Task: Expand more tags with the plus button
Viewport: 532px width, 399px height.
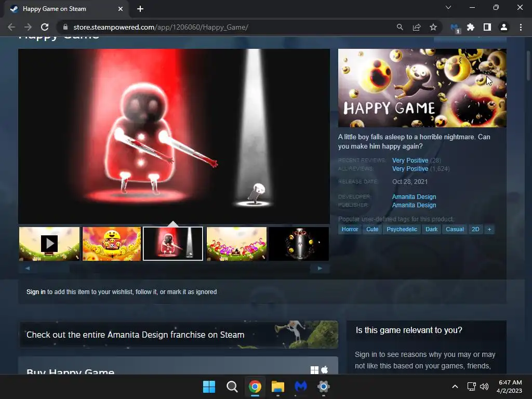Action: click(489, 229)
